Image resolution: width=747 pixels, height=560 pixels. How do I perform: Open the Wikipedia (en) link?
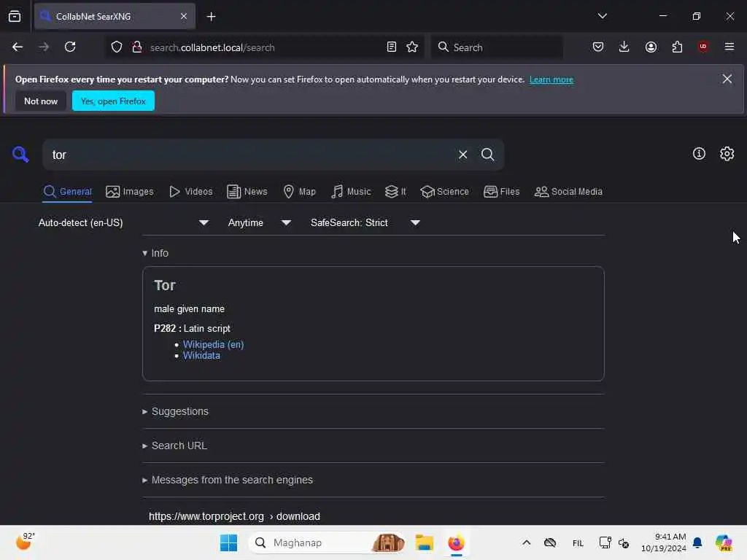point(214,344)
